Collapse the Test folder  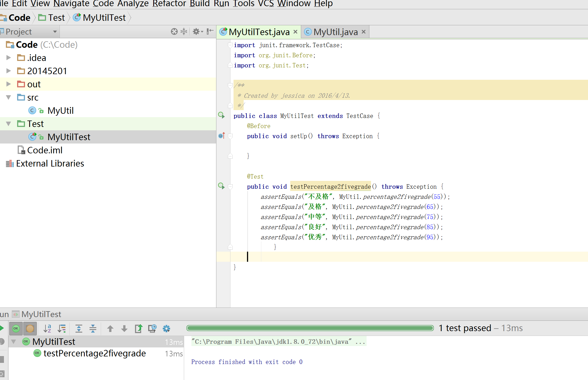pyautogui.click(x=8, y=124)
